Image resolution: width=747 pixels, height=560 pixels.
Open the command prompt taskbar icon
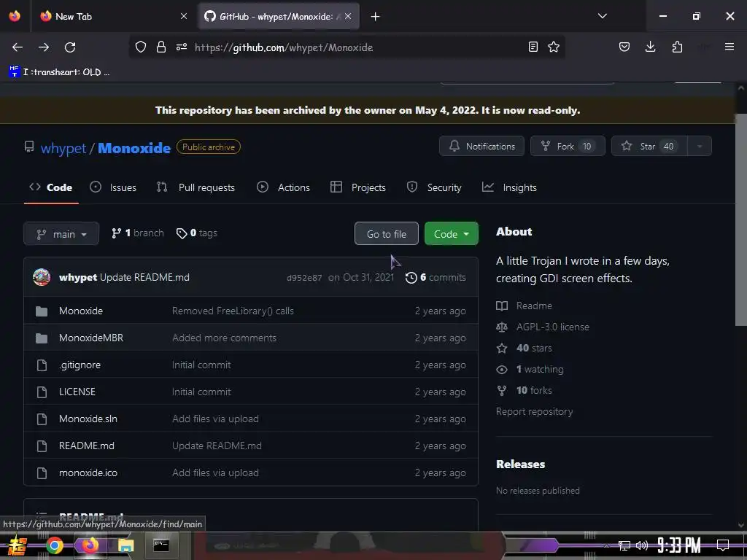(161, 545)
